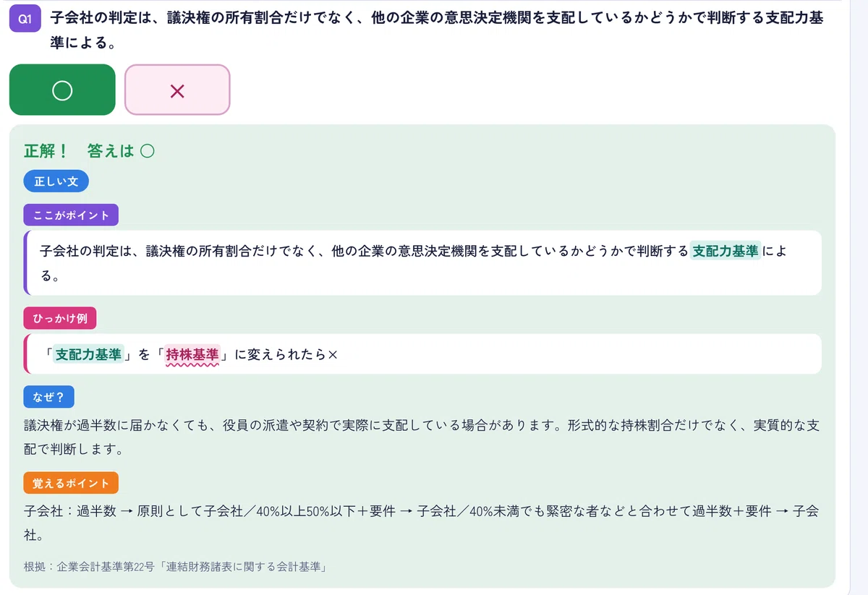Click the purple Q1 question badge
868x595 pixels.
click(25, 19)
